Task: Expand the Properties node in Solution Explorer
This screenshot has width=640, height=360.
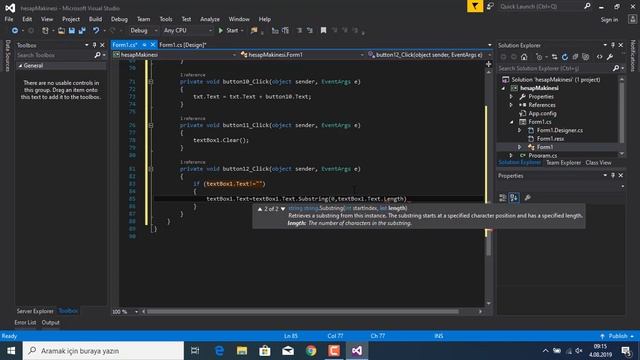Action: point(511,97)
